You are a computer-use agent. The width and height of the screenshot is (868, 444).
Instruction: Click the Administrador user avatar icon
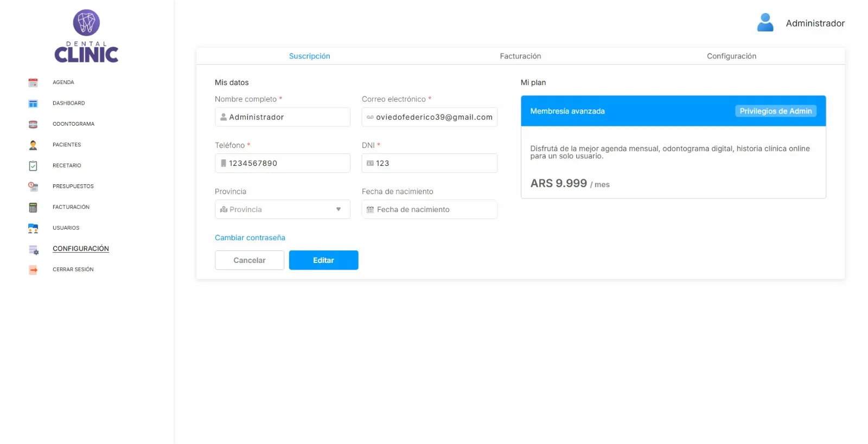click(x=765, y=22)
